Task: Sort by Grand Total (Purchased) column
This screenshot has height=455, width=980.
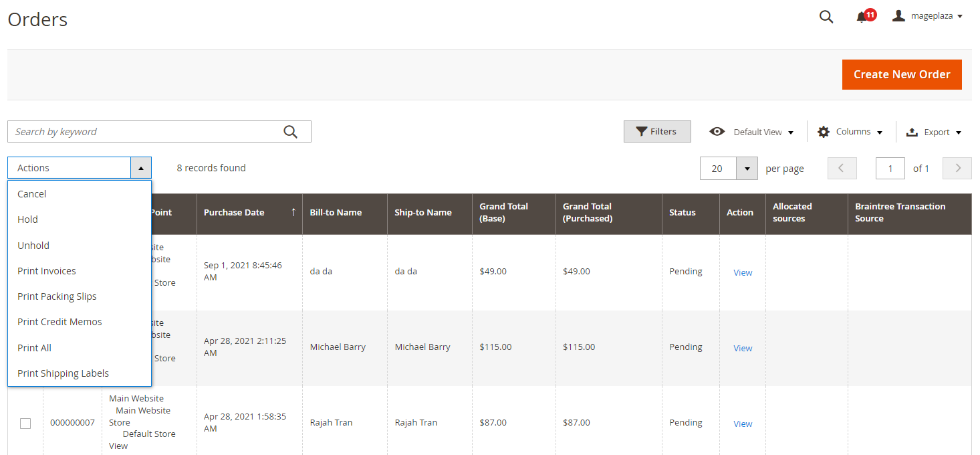Action: coord(609,213)
